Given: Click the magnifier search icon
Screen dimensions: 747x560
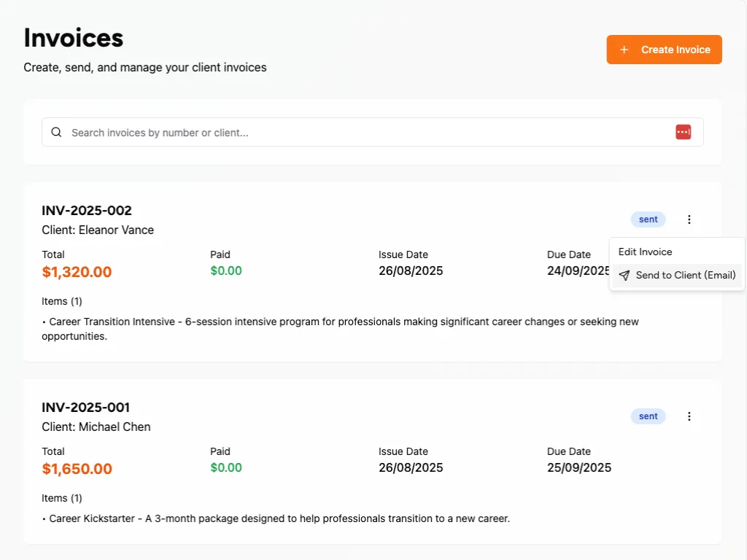Looking at the screenshot, I should pos(57,133).
